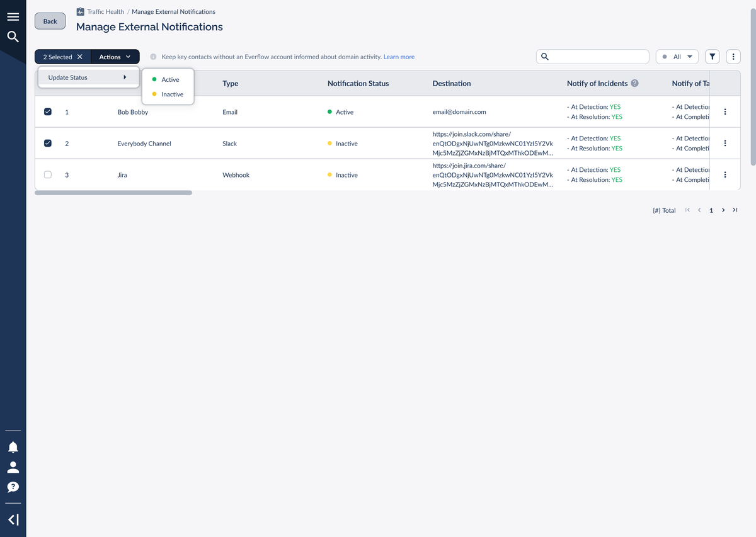The height and width of the screenshot is (537, 756).
Task: Expand the Update Status submenu
Action: tap(88, 77)
